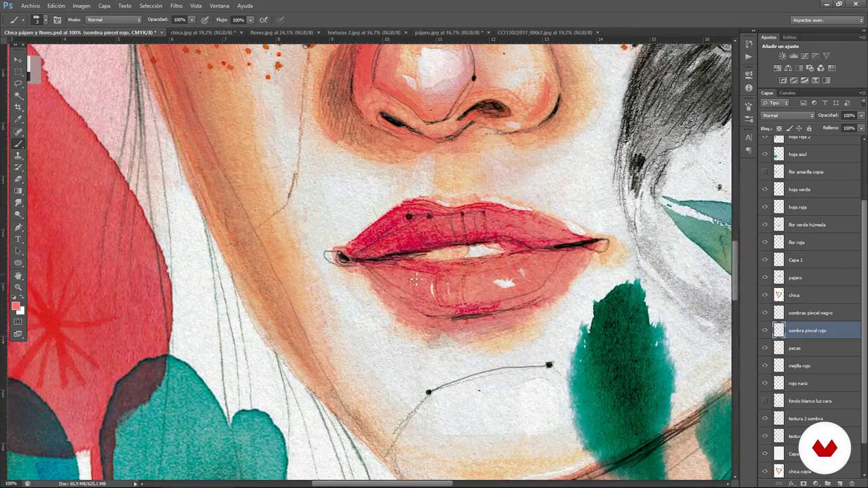Select the Eraser tool

(x=18, y=180)
